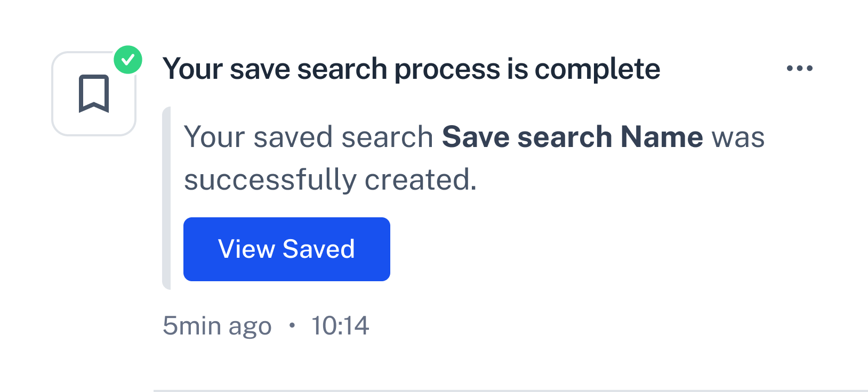The width and height of the screenshot is (868, 392).
Task: Click the gray vertical quote bar
Action: point(166,198)
